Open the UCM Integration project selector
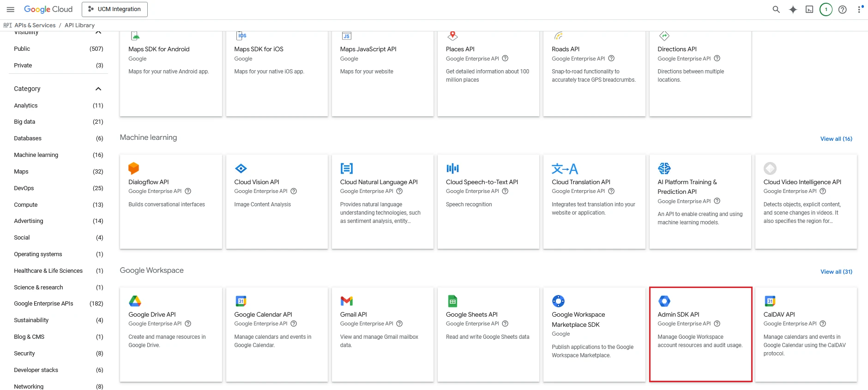This screenshot has width=868, height=390. point(115,9)
